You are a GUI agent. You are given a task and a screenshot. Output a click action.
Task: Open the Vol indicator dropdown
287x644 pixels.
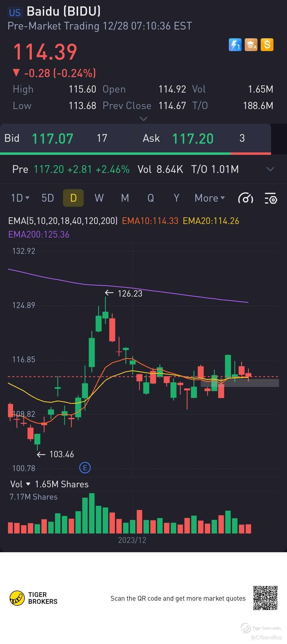point(20,484)
